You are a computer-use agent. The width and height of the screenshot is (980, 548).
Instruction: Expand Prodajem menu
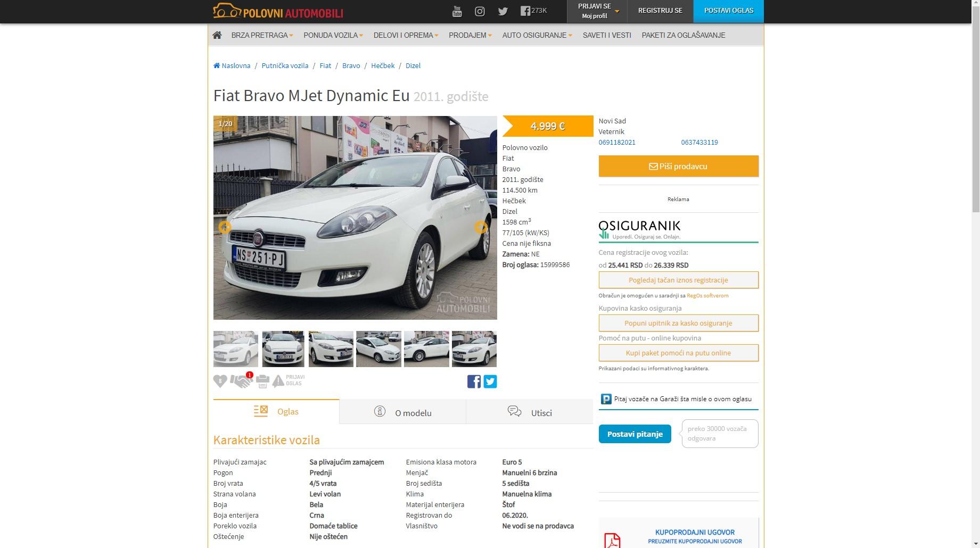470,35
